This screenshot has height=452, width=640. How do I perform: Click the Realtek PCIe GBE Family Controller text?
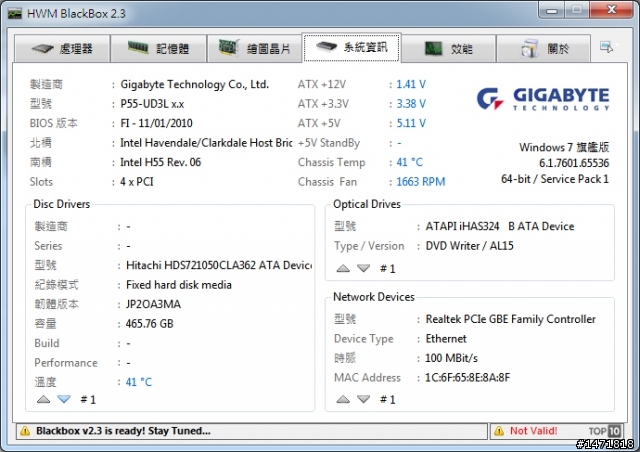point(511,319)
